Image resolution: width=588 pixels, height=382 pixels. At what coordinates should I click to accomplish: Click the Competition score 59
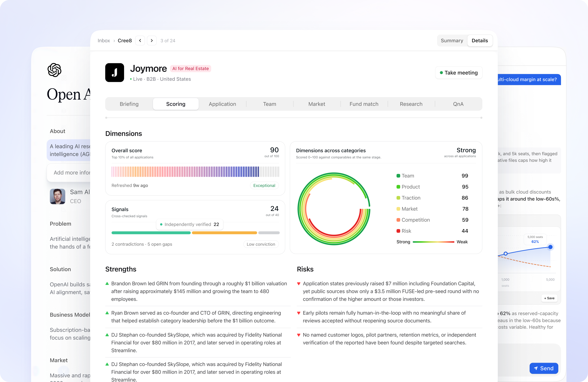point(465,220)
